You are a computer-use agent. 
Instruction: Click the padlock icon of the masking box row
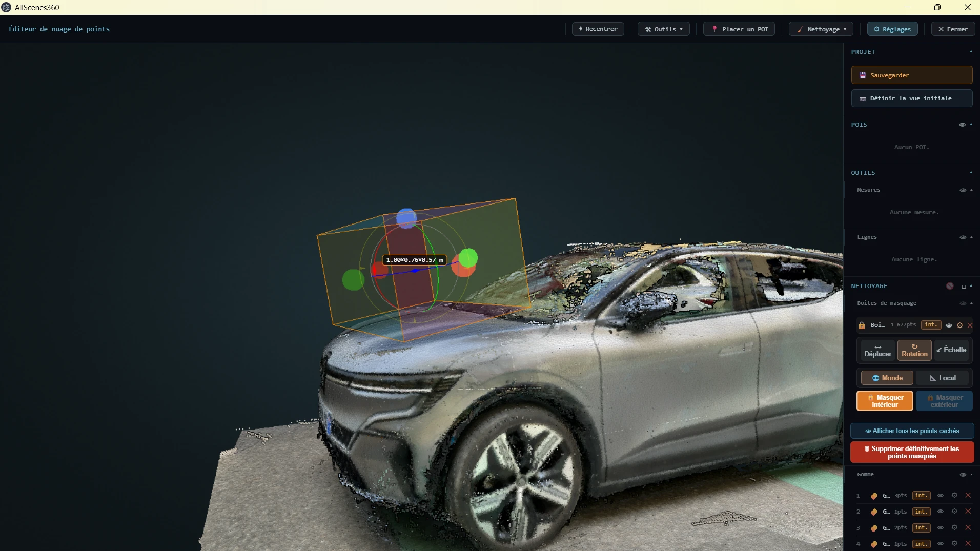(x=862, y=325)
